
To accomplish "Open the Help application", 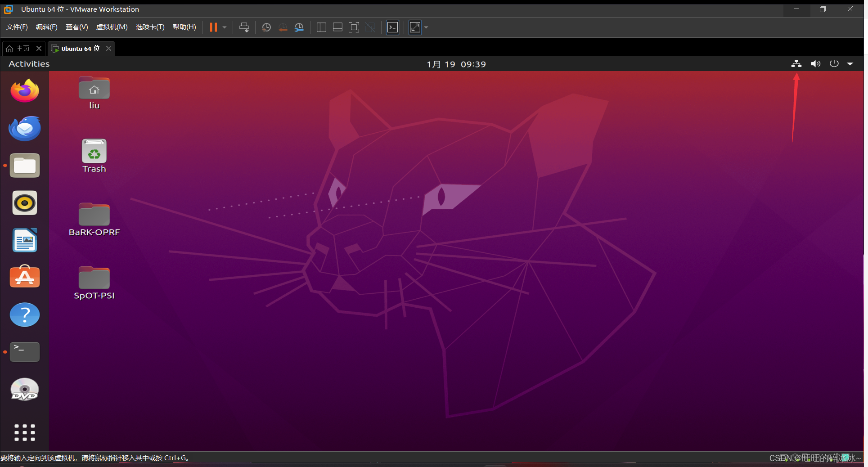I will pyautogui.click(x=25, y=314).
